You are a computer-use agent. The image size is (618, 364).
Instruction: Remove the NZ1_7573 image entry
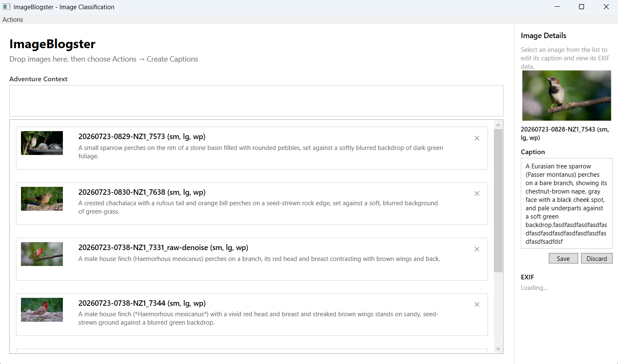[x=477, y=138]
